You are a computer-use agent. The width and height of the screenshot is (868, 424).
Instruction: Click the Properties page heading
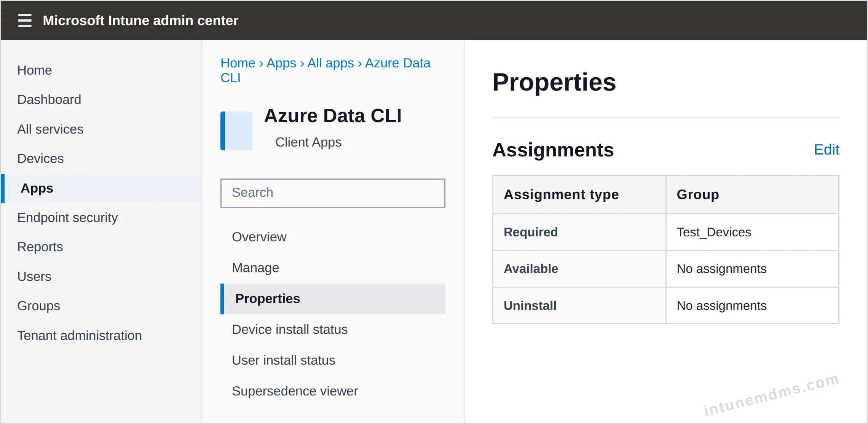coord(554,82)
